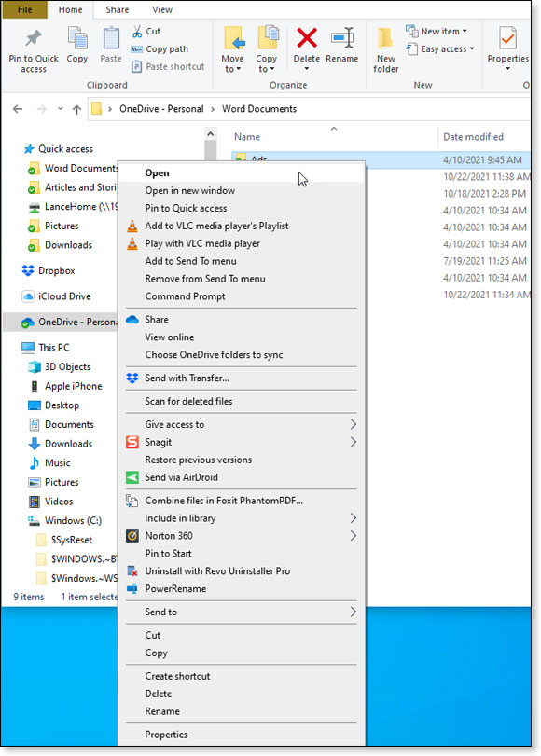Choose Add to VLC media player's Playlist

(x=242, y=226)
